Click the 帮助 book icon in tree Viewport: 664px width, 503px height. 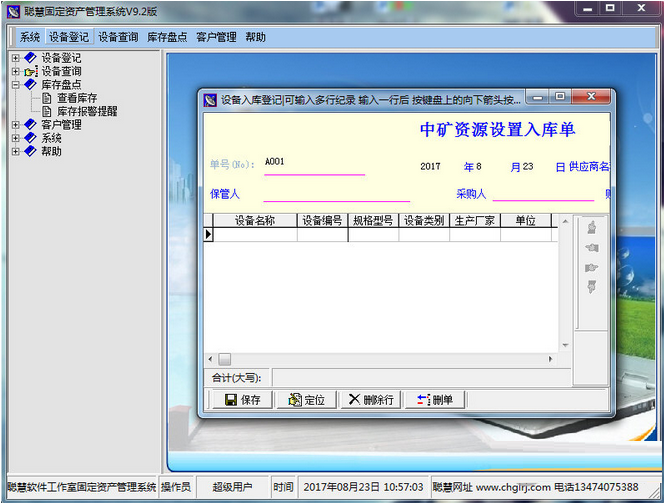(x=30, y=151)
